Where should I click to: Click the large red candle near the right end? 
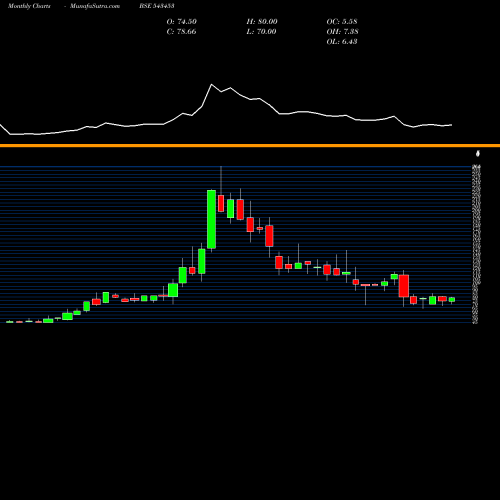point(404,286)
